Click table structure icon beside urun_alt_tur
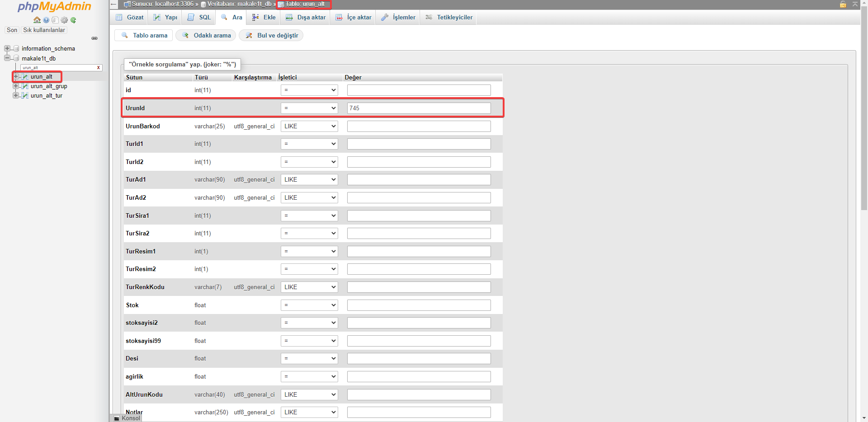868x422 pixels. (x=25, y=96)
